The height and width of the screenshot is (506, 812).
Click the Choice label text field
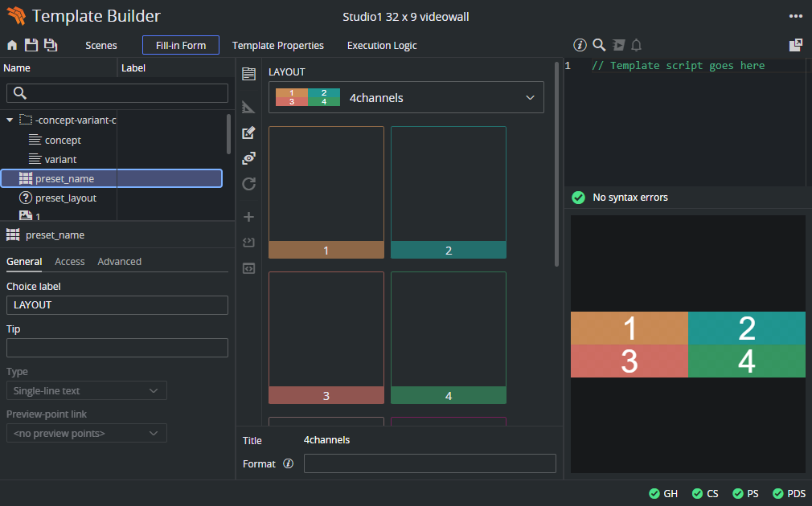[x=117, y=305]
